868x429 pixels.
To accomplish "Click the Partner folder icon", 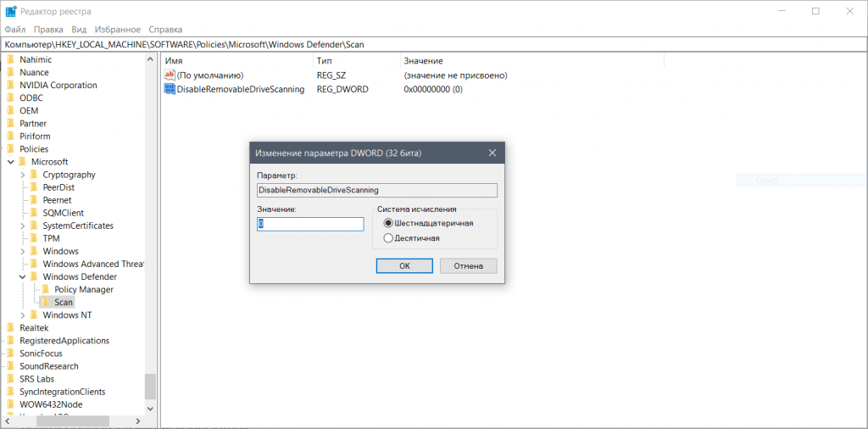I will (x=10, y=124).
